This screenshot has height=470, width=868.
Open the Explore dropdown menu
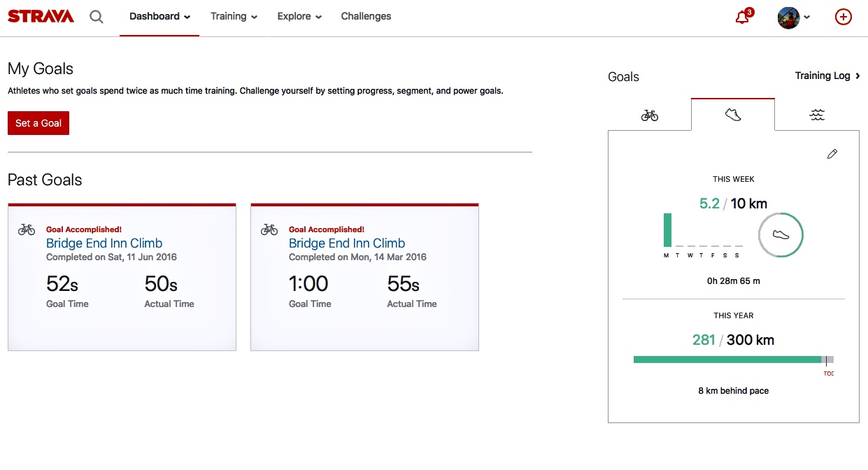pos(299,16)
